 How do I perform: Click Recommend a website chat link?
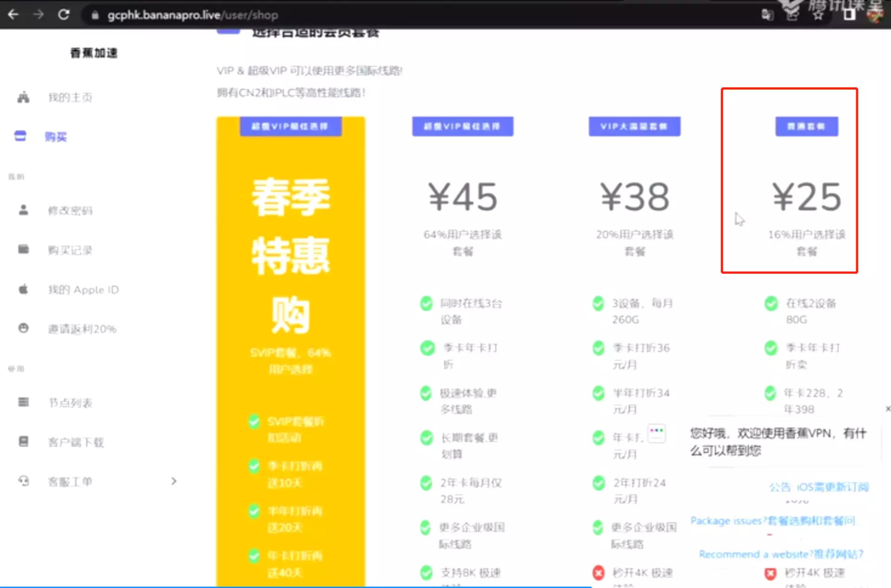781,554
